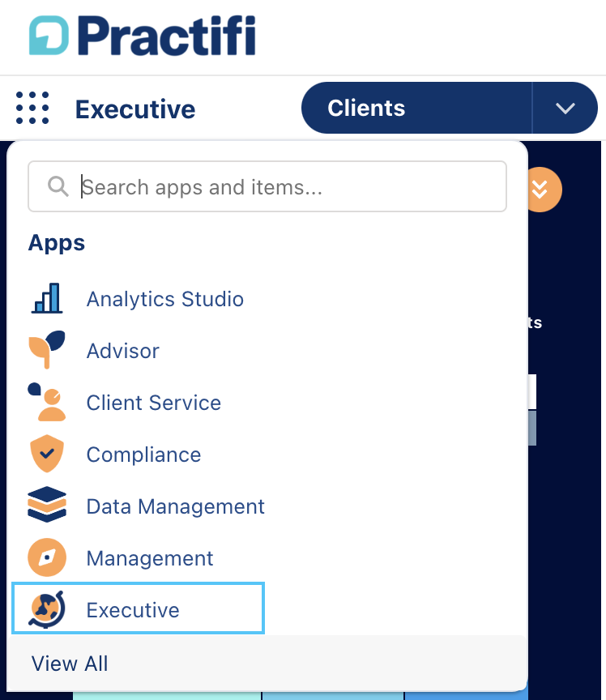Click the Data Management layers icon

click(47, 505)
